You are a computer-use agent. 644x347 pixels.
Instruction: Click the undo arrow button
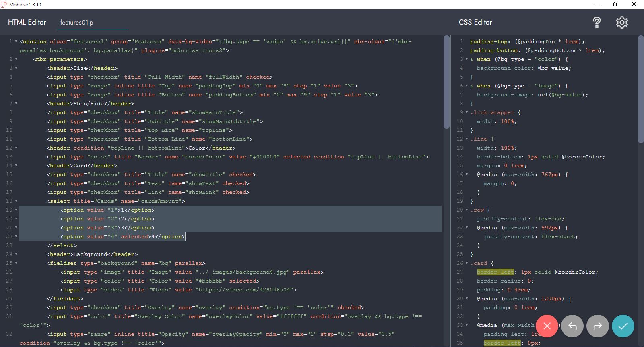pyautogui.click(x=572, y=326)
